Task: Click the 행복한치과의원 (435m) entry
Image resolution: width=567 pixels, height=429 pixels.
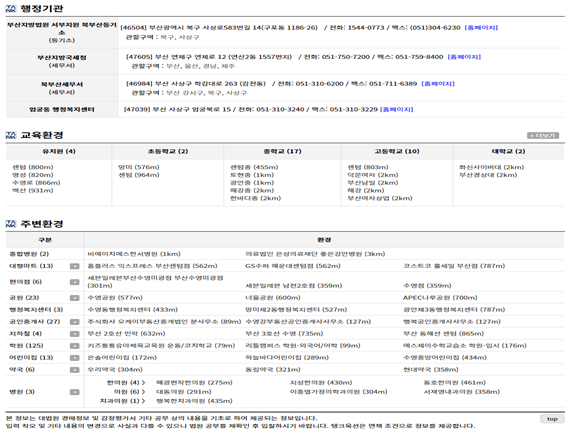Action: (194, 401)
